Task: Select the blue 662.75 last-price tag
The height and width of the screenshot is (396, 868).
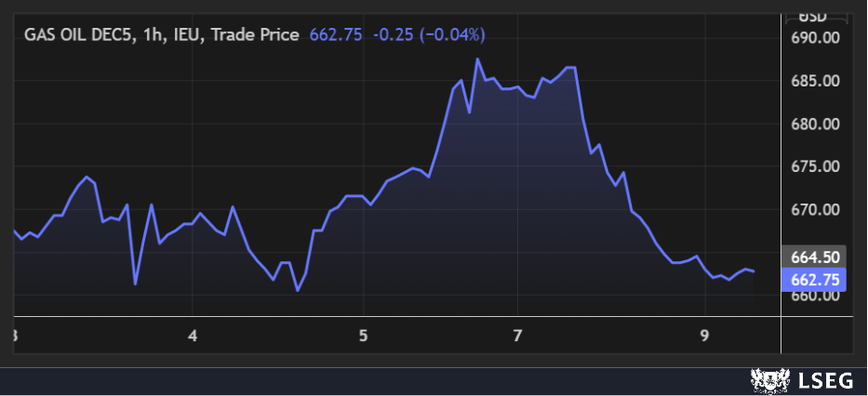Action: (x=815, y=280)
